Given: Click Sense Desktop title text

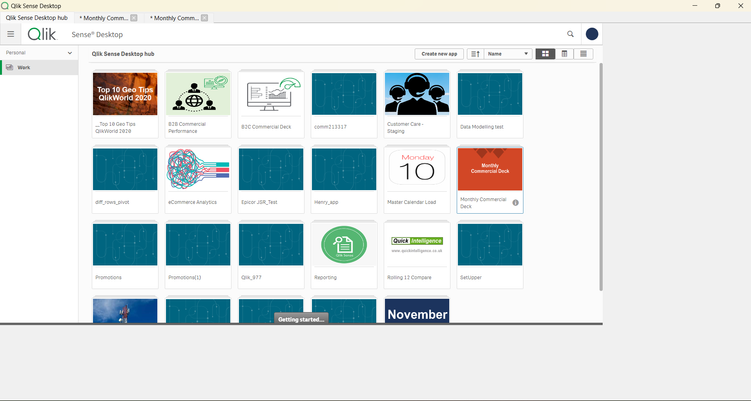Looking at the screenshot, I should 97,34.
